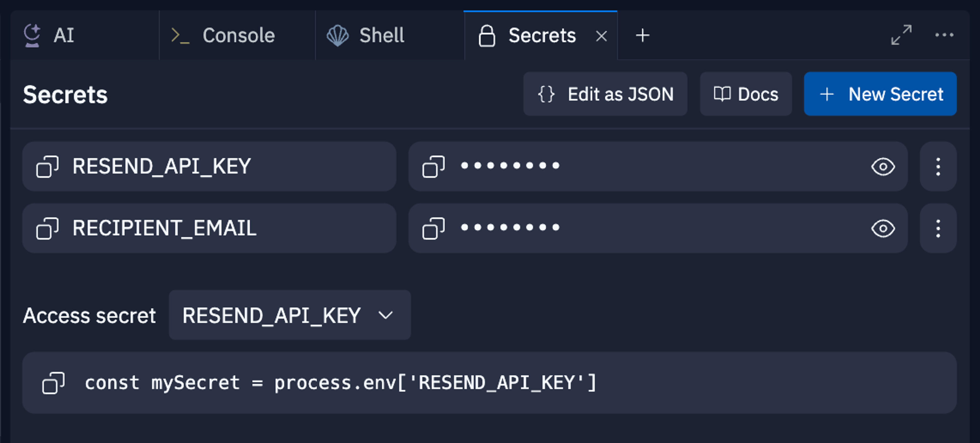Image resolution: width=980 pixels, height=443 pixels.
Task: Open the Access secret dropdown
Action: click(x=289, y=315)
